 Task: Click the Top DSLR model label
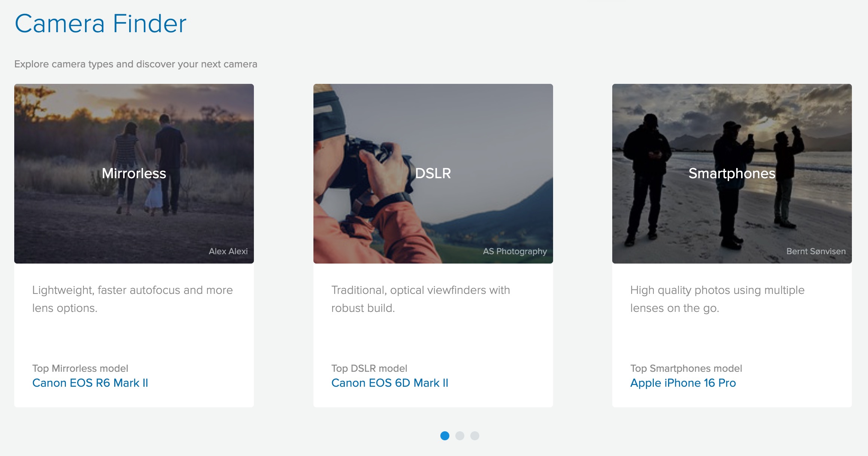(369, 368)
